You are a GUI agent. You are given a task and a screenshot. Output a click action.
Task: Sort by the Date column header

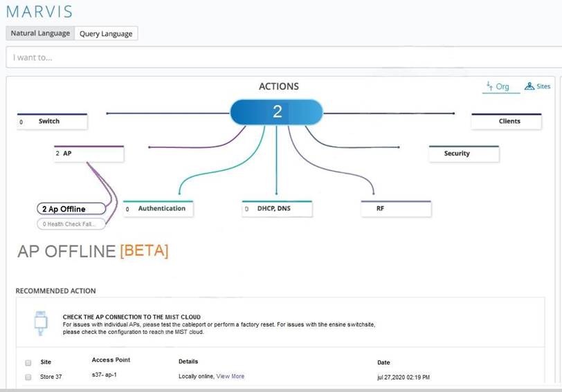(383, 362)
